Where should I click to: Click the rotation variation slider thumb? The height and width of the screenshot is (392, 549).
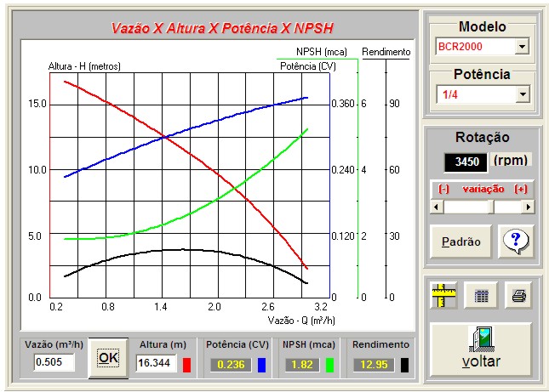point(493,207)
